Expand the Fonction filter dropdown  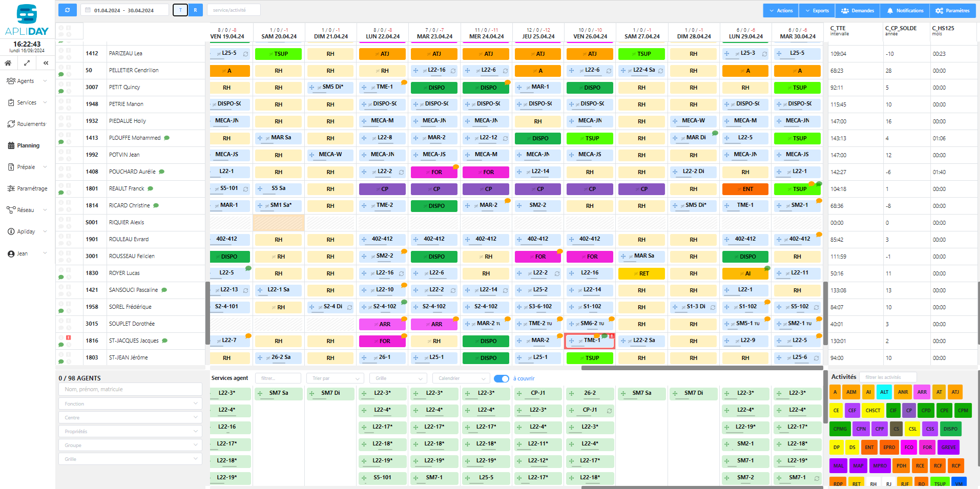(x=130, y=404)
